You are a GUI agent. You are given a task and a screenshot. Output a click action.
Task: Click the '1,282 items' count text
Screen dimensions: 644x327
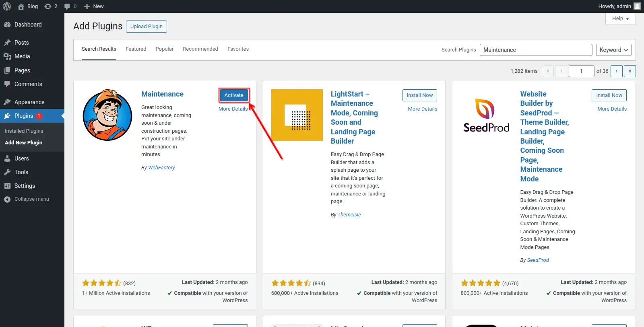click(x=524, y=71)
